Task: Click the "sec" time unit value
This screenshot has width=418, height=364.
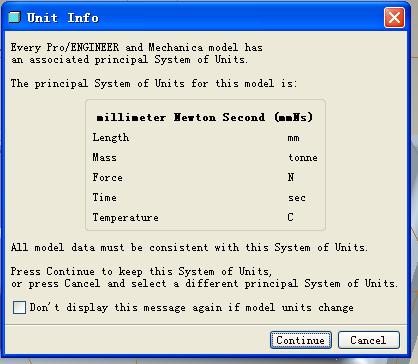Action: pyautogui.click(x=297, y=198)
